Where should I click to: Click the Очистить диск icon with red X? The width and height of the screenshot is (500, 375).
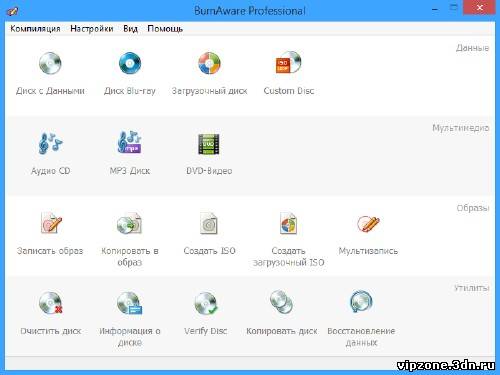click(51, 303)
